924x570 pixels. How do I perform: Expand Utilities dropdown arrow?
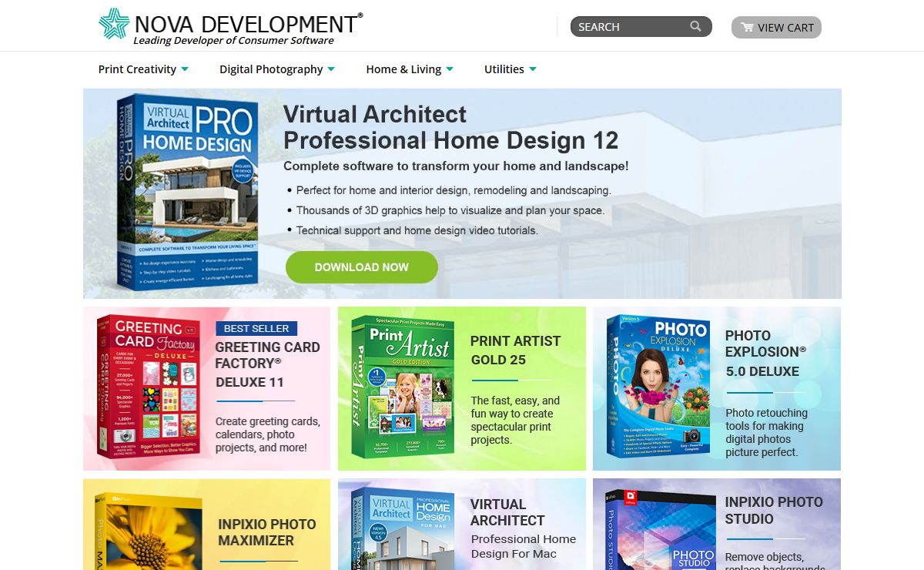coord(533,69)
